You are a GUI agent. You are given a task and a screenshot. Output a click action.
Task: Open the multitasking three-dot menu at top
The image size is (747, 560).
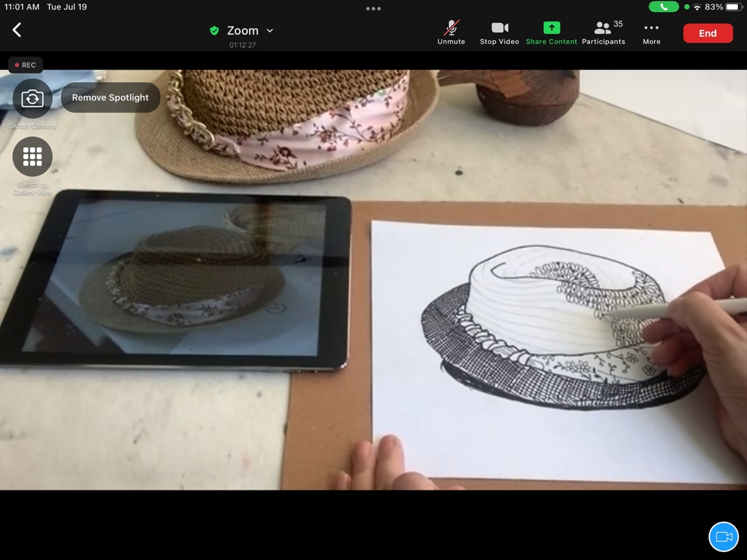pyautogui.click(x=373, y=9)
